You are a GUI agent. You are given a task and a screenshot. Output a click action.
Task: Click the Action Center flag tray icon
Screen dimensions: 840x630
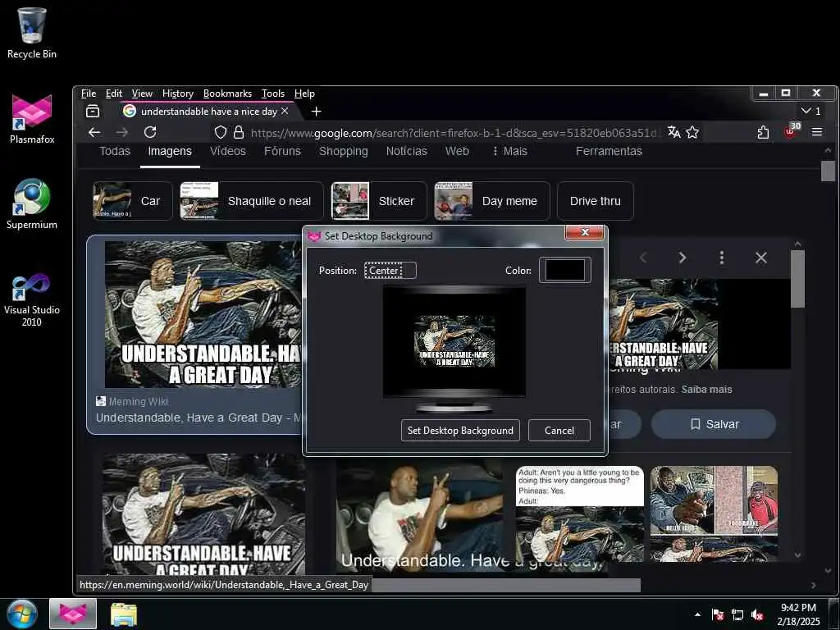(x=717, y=615)
